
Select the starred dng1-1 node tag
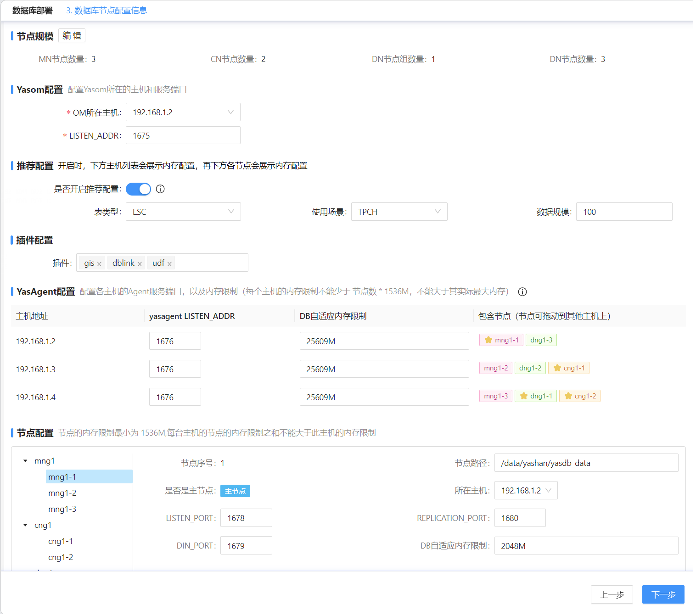click(x=536, y=396)
